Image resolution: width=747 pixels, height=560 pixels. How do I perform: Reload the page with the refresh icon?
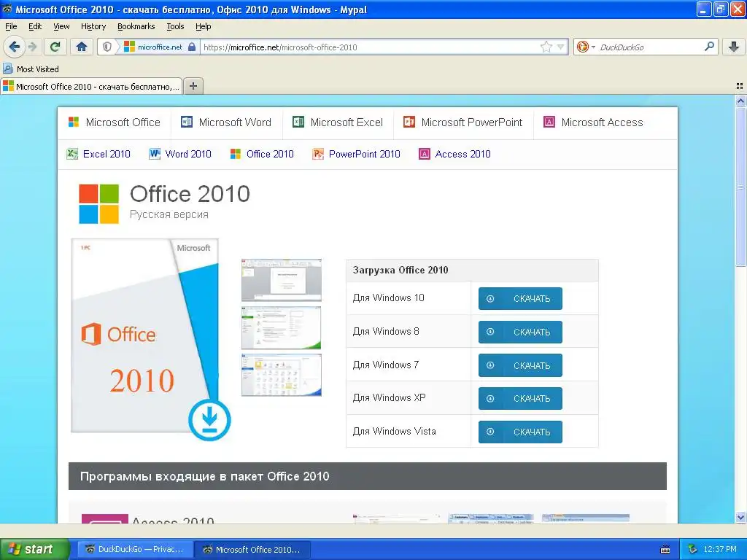(x=55, y=47)
